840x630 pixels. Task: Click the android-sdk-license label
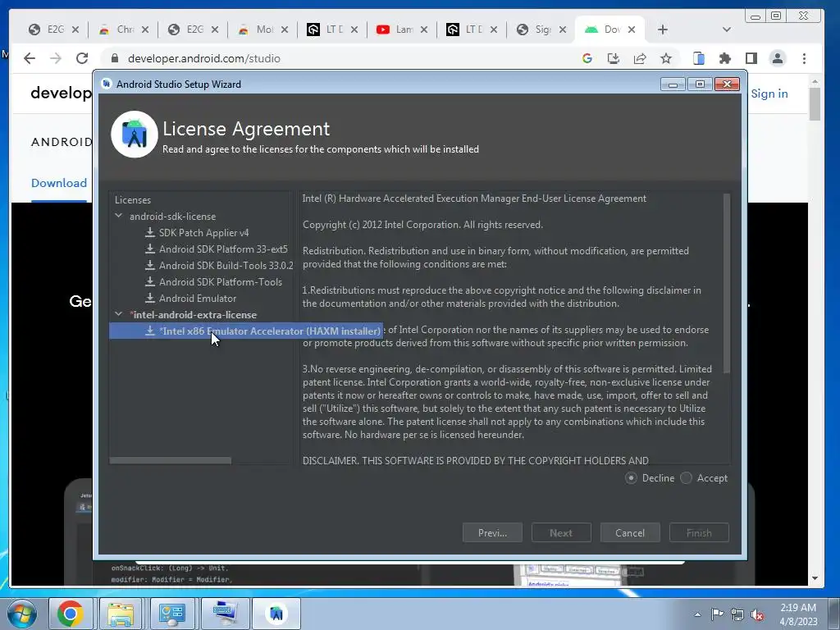172,217
